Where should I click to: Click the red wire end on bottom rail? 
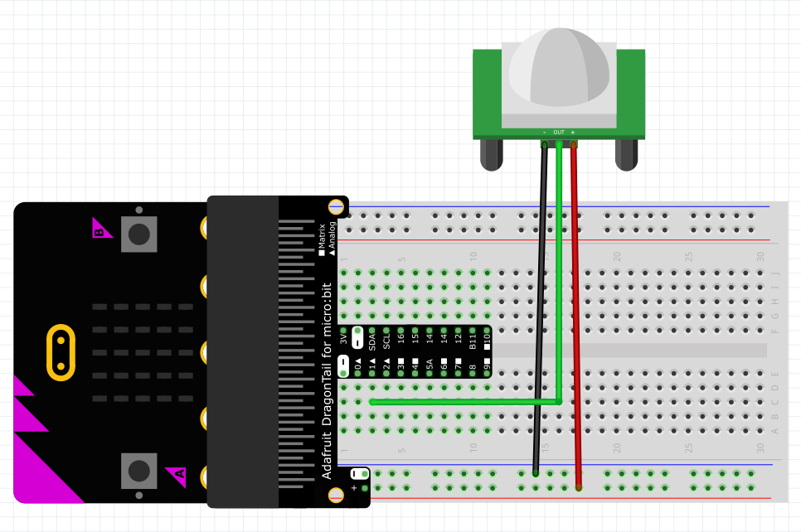[578, 487]
